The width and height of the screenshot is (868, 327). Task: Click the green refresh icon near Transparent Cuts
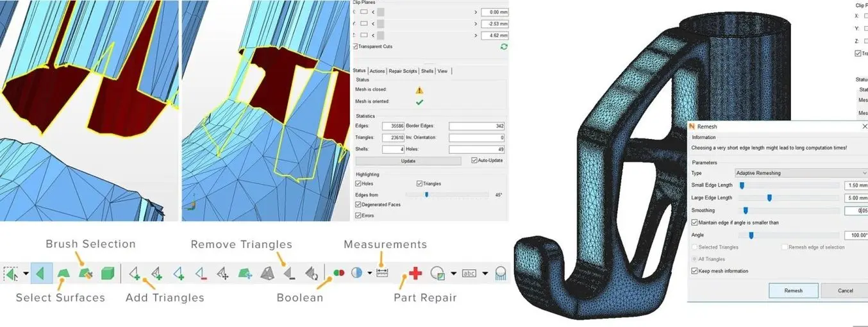click(503, 47)
